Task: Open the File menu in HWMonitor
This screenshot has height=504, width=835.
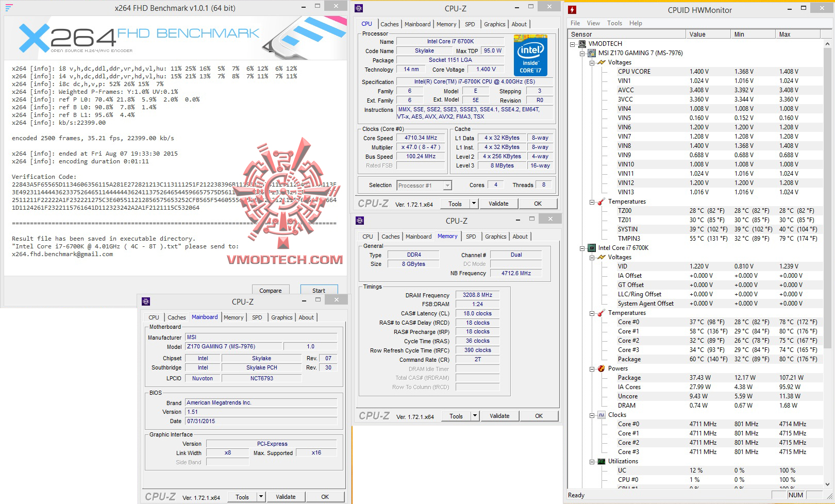Action: click(575, 23)
